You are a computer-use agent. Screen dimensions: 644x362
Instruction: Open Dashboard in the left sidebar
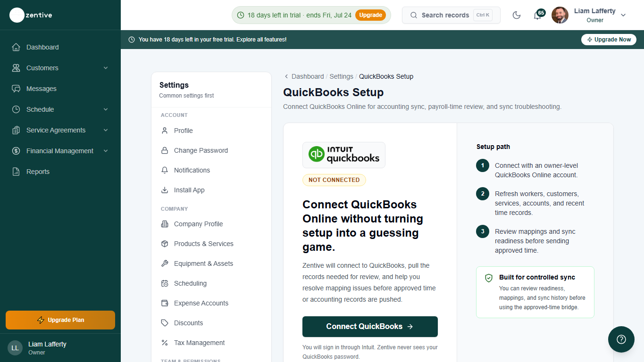(x=60, y=47)
